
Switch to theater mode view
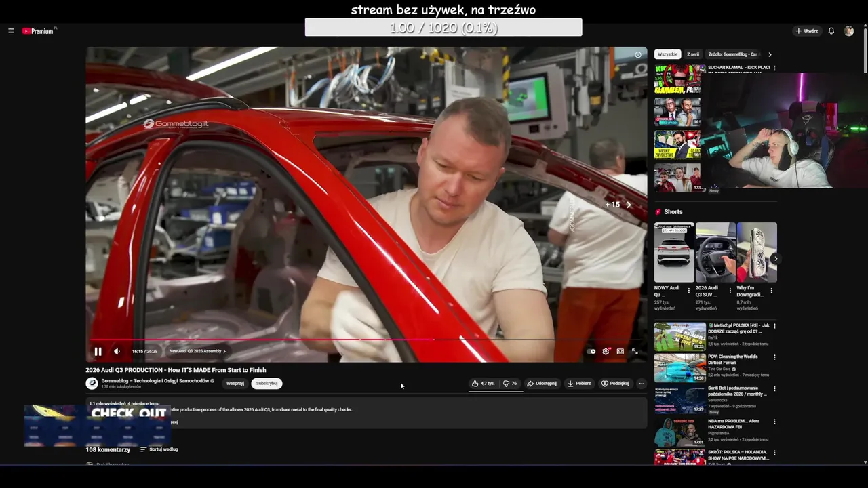pyautogui.click(x=620, y=351)
